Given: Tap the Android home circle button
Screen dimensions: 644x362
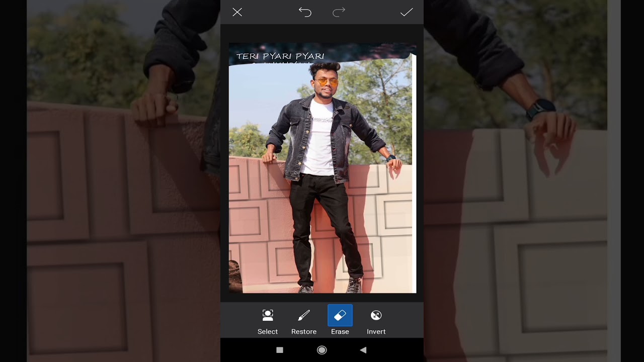Looking at the screenshot, I should [322, 350].
